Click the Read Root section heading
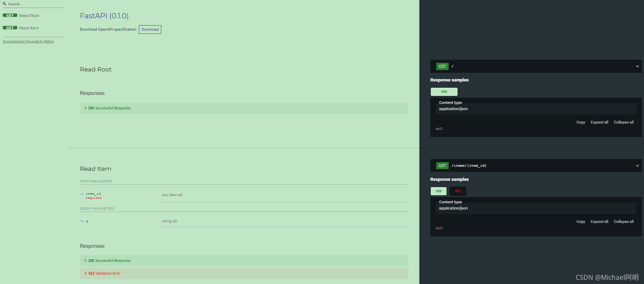Viewport: 644px width, 284px height. (x=96, y=69)
